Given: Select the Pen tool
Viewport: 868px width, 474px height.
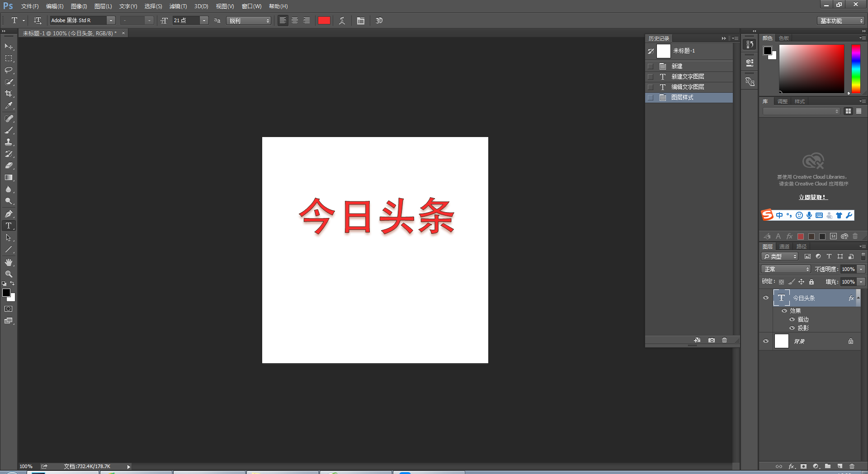Looking at the screenshot, I should (9, 214).
